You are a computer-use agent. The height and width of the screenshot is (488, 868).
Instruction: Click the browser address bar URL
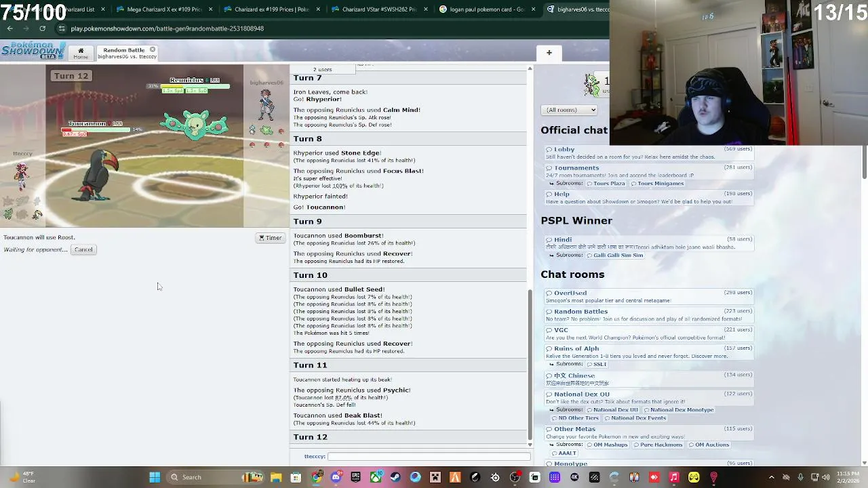tap(167, 28)
